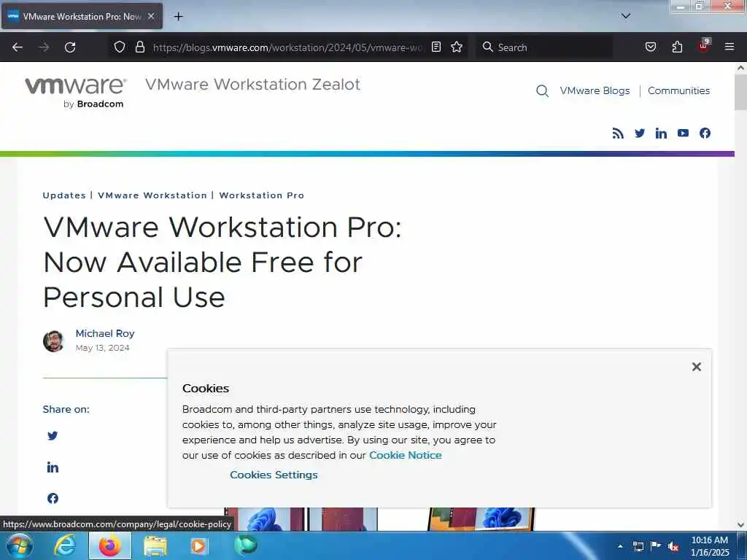Screen dimensions: 747x560
Task: Open VMware Facebook icon in header
Action: coord(705,133)
